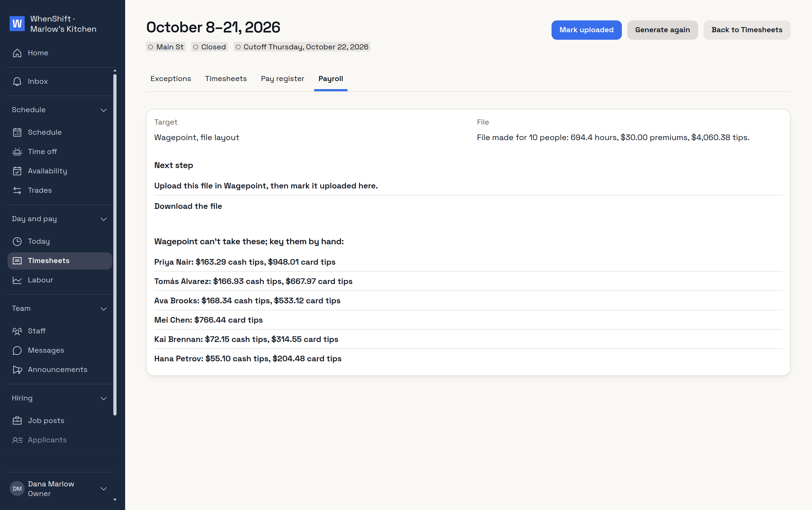
Task: Open Staff via the people icon
Action: click(x=17, y=331)
